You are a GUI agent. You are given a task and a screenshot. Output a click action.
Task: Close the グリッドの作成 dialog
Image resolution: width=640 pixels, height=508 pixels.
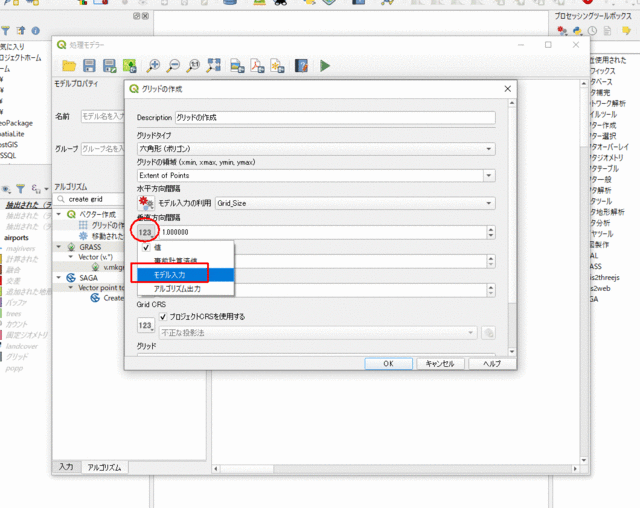(507, 89)
